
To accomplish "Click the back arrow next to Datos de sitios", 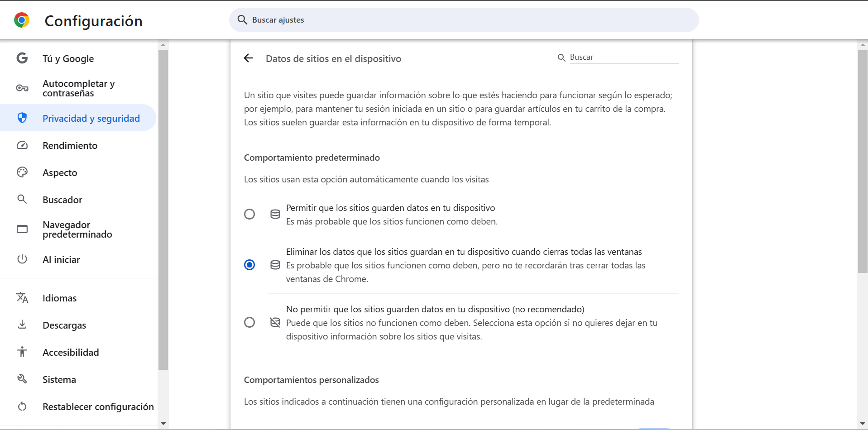I will point(248,58).
